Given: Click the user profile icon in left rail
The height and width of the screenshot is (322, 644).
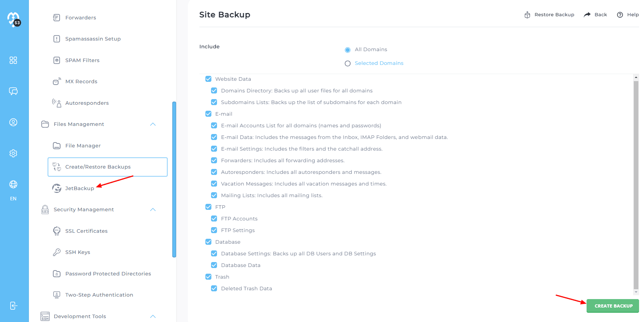Looking at the screenshot, I should point(13,122).
